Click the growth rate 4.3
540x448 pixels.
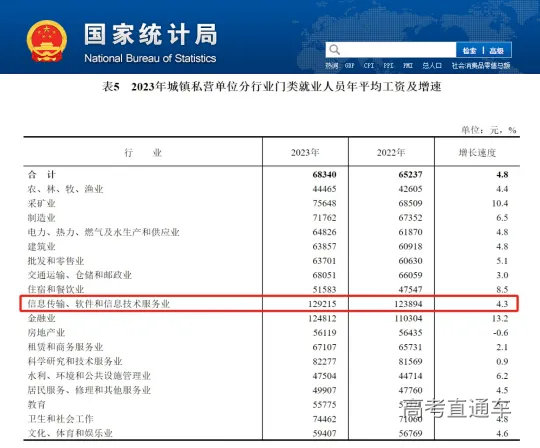click(x=502, y=304)
